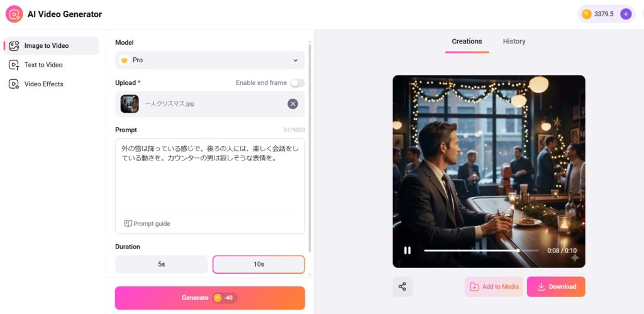Click the Add to Media button
The image size is (644, 314).
[494, 287]
